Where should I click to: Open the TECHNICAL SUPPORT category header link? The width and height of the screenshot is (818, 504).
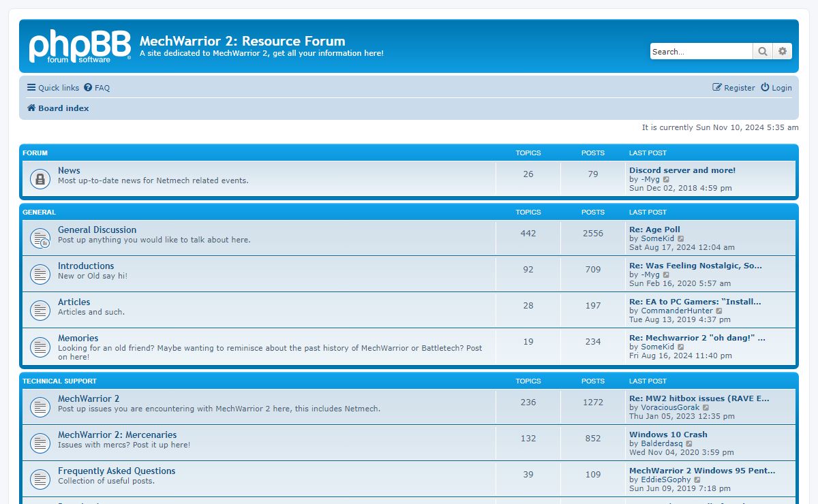pos(59,381)
